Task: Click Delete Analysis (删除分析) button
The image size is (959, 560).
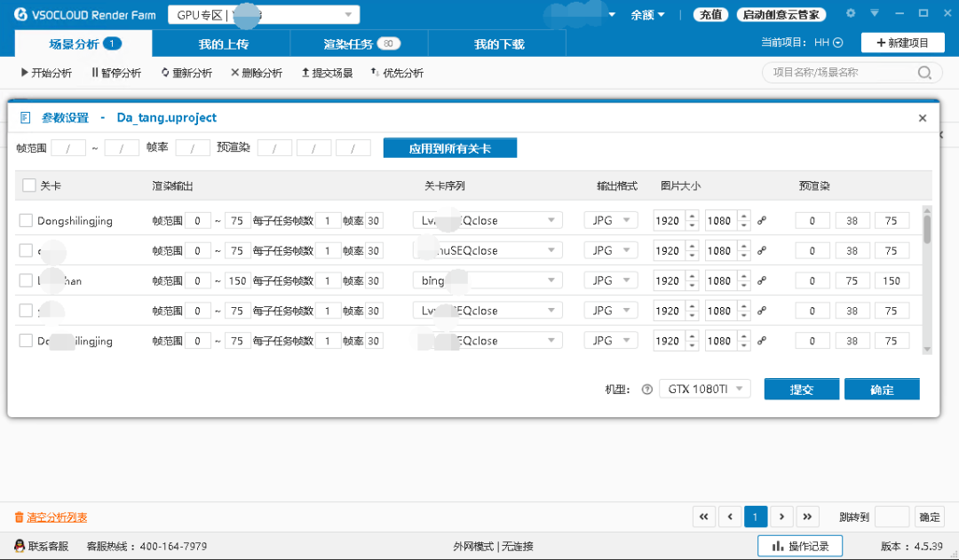Action: [x=257, y=73]
